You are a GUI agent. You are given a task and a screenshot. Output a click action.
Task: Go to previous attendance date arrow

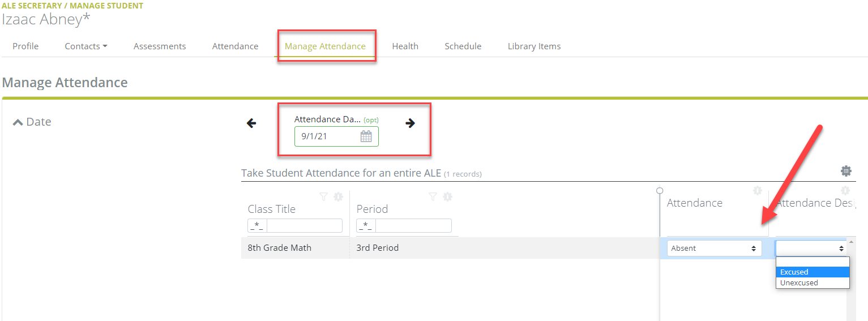(251, 123)
